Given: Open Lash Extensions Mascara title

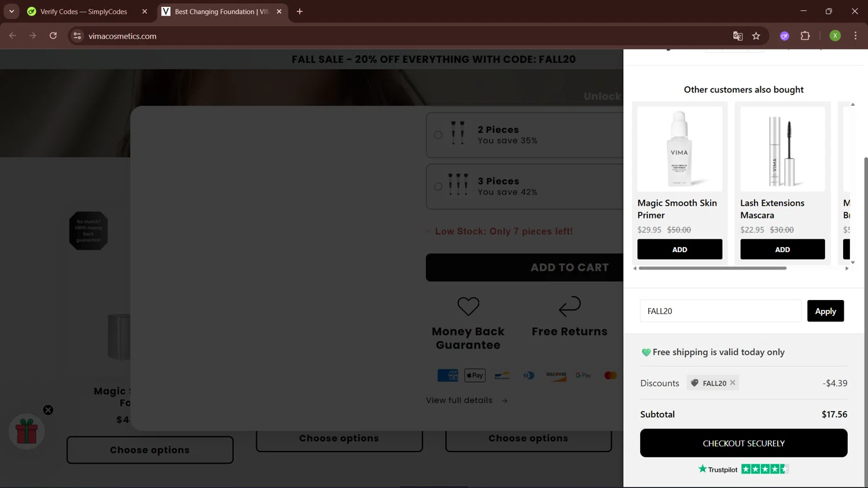Looking at the screenshot, I should pos(772,209).
